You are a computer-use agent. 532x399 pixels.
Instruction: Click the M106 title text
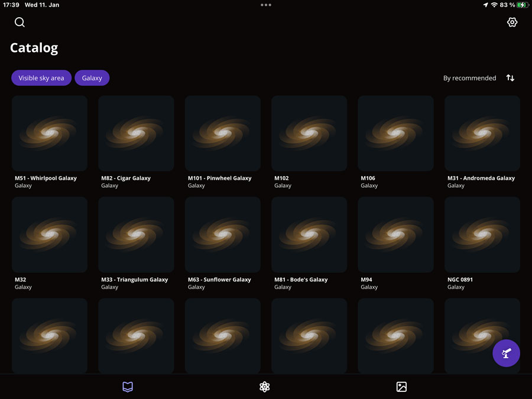368,178
